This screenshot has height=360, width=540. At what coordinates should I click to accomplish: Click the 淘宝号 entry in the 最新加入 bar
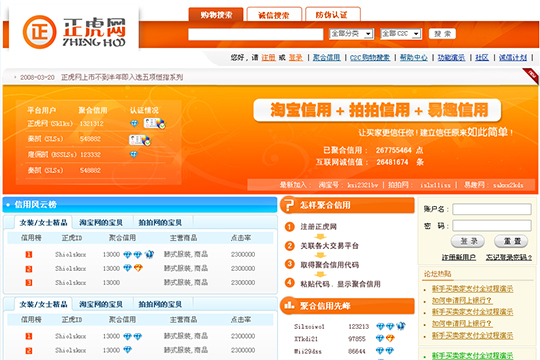pos(348,185)
